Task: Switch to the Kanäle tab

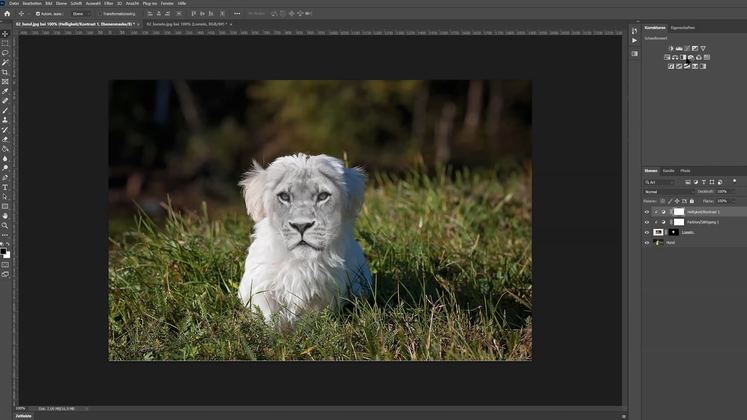Action: click(x=668, y=170)
